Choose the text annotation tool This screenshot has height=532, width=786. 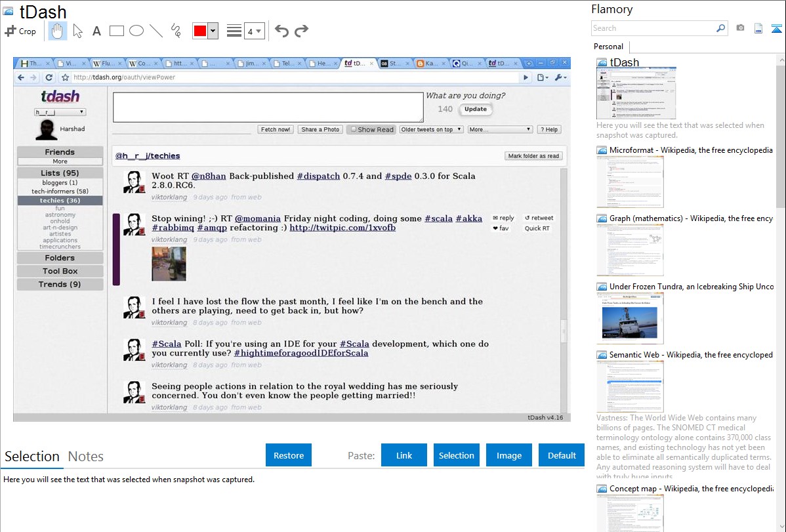tap(96, 31)
